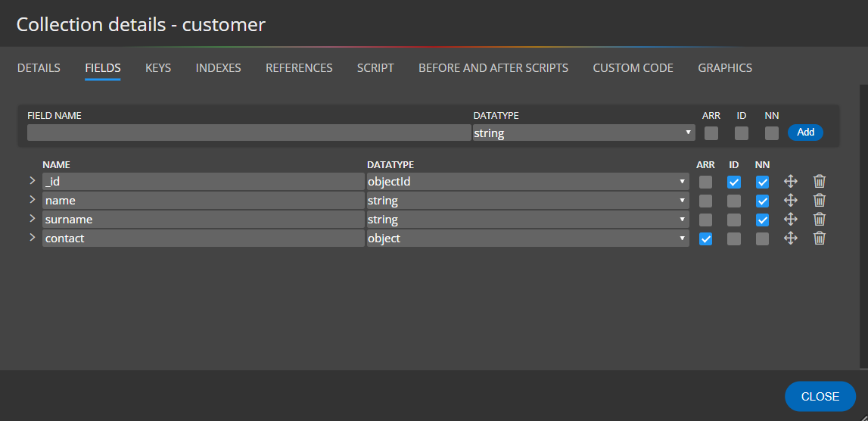The height and width of the screenshot is (421, 868).
Task: Click the move handle for _id field
Action: [790, 182]
